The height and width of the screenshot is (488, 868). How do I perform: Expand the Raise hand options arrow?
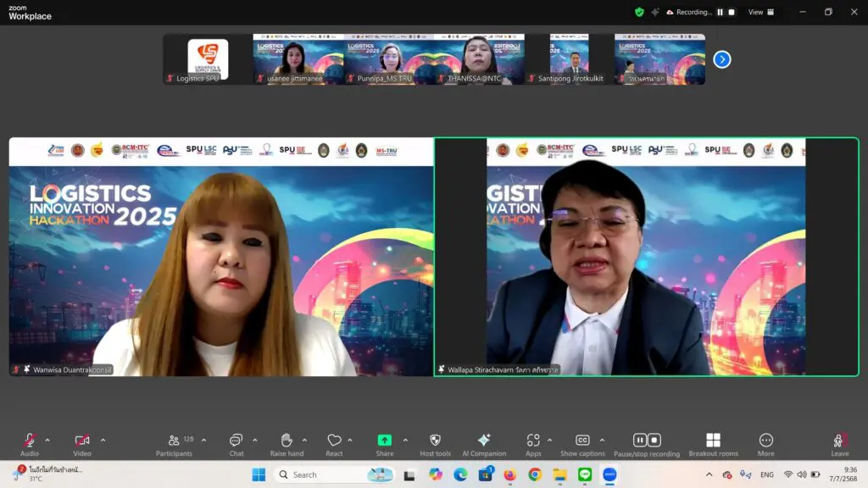click(304, 441)
